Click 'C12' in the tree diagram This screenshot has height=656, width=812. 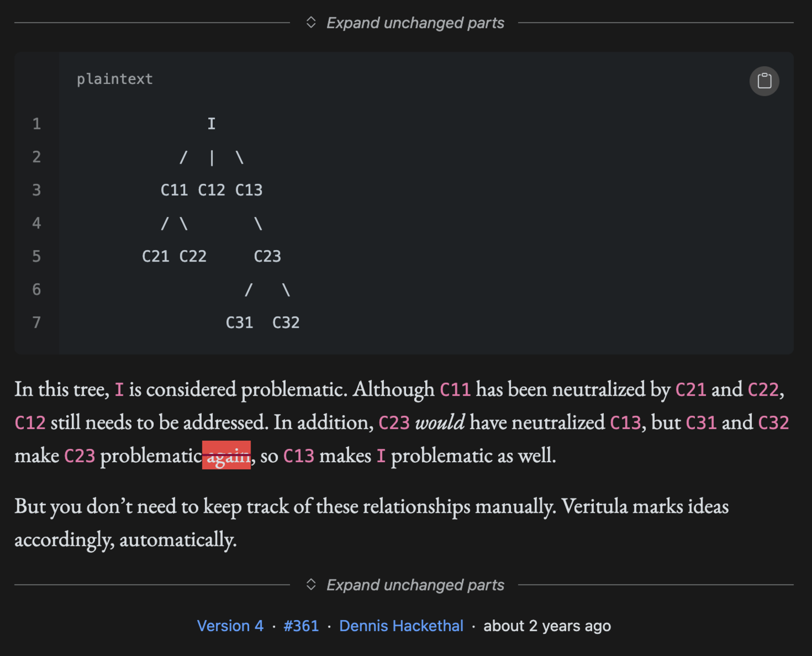point(212,190)
